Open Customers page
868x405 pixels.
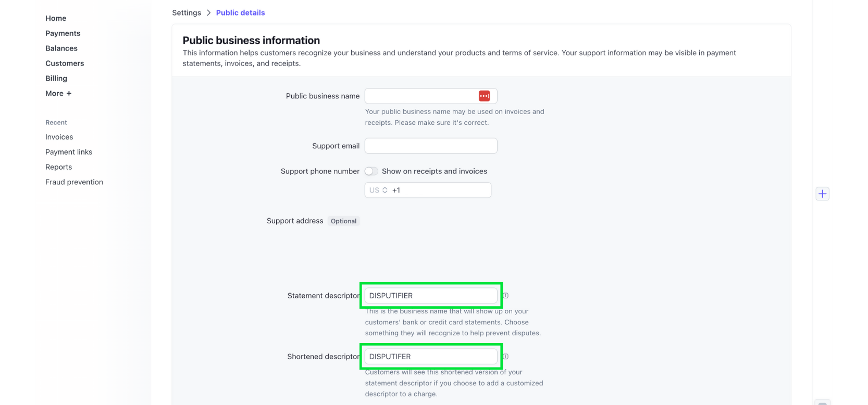pos(65,64)
